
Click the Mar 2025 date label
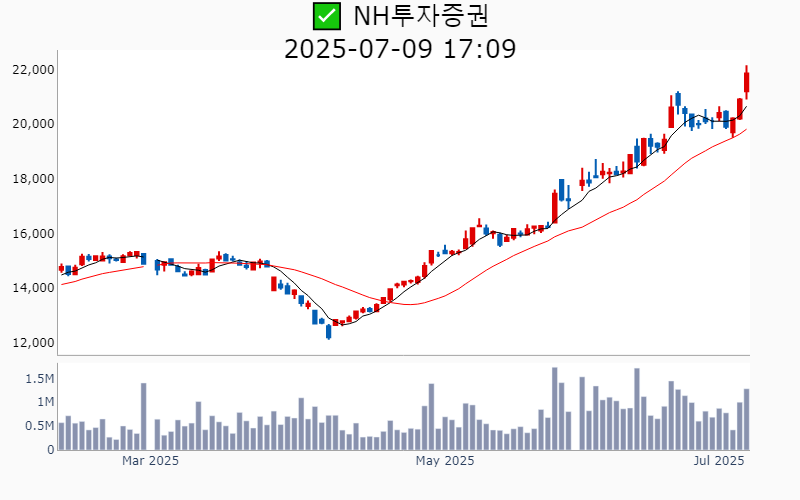click(x=150, y=461)
